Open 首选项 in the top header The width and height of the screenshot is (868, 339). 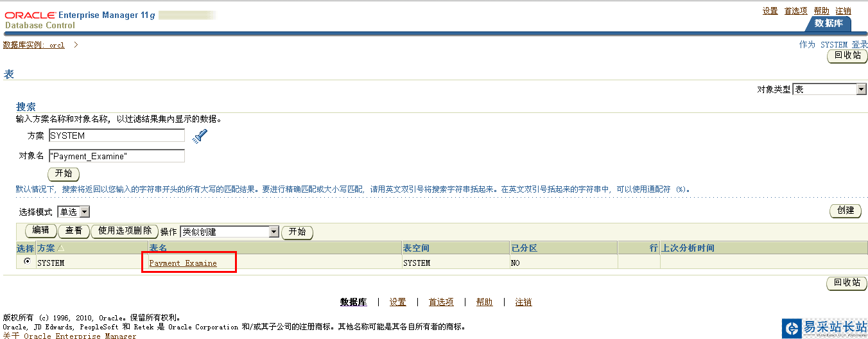pyautogui.click(x=796, y=11)
